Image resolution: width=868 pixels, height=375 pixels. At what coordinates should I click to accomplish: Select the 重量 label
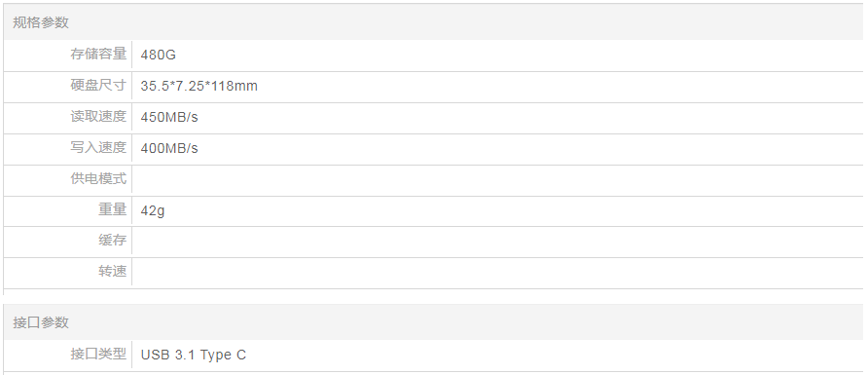coord(112,209)
